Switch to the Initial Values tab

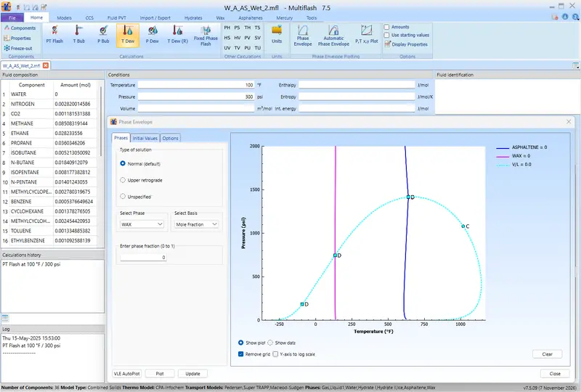point(145,138)
